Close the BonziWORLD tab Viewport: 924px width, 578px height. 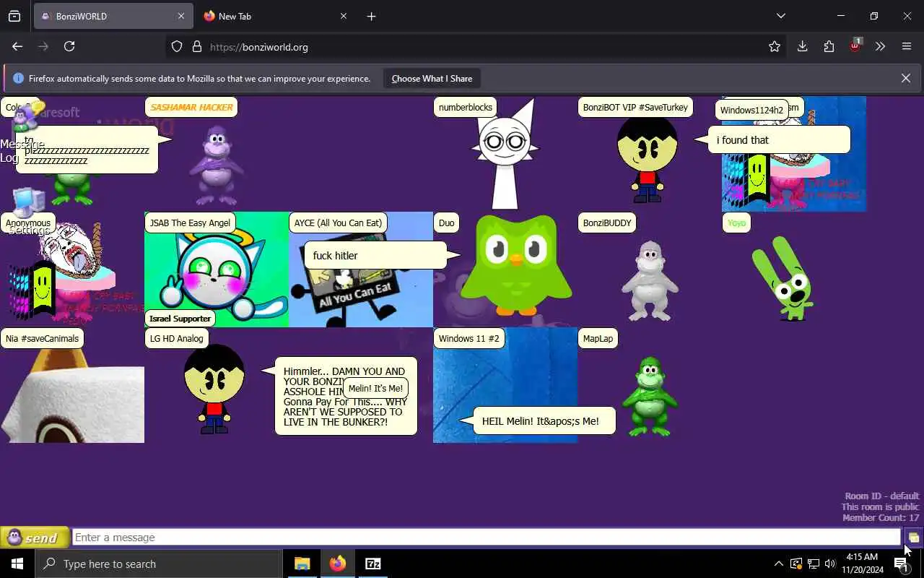tap(181, 16)
